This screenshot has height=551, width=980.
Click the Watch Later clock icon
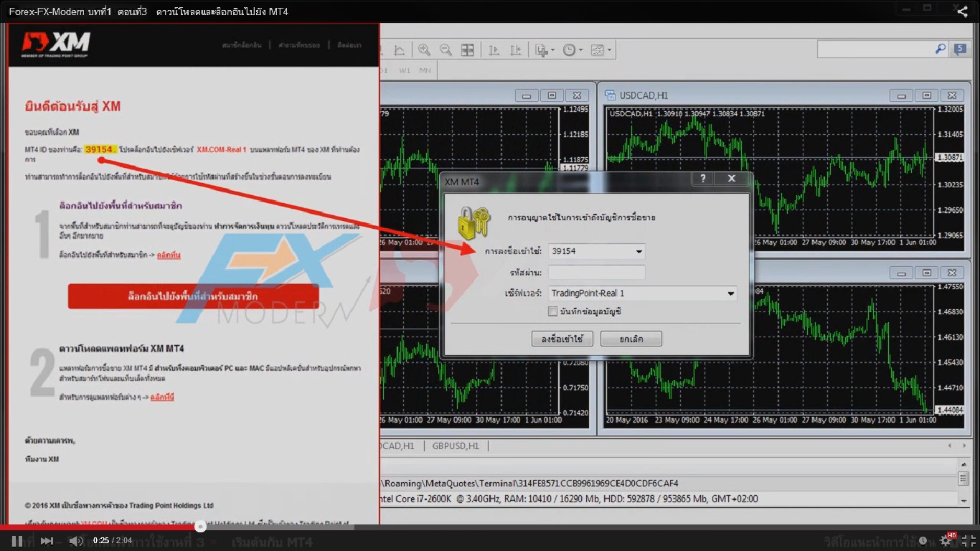923,541
